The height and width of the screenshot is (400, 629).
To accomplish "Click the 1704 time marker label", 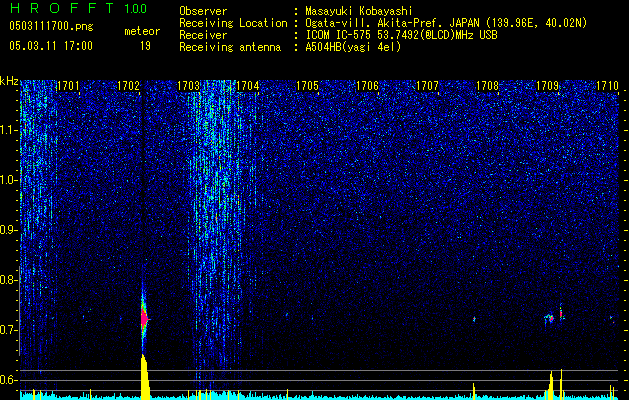I will click(x=248, y=86).
